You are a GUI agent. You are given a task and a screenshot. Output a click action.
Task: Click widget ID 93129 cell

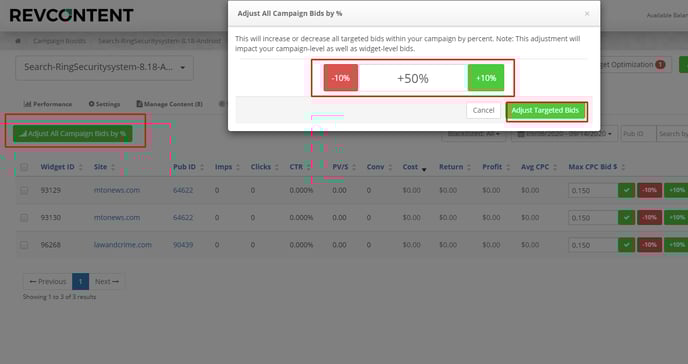click(50, 190)
